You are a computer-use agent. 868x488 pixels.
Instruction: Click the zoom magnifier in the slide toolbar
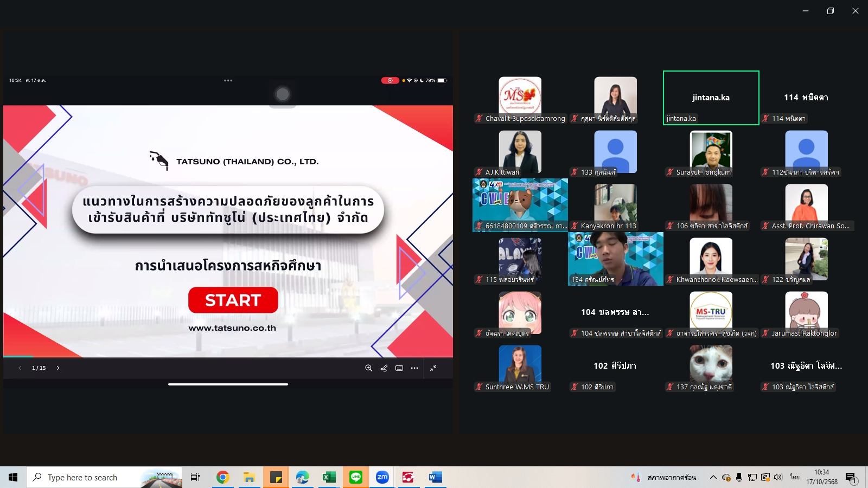pyautogui.click(x=368, y=368)
